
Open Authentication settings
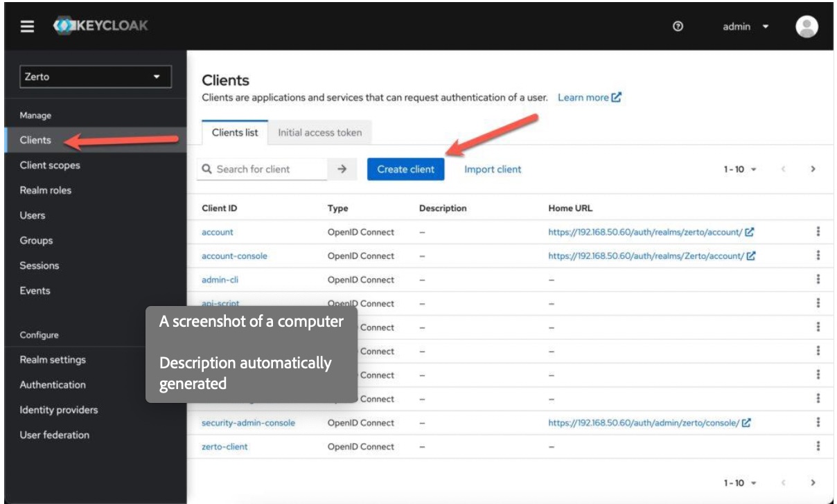coord(53,385)
